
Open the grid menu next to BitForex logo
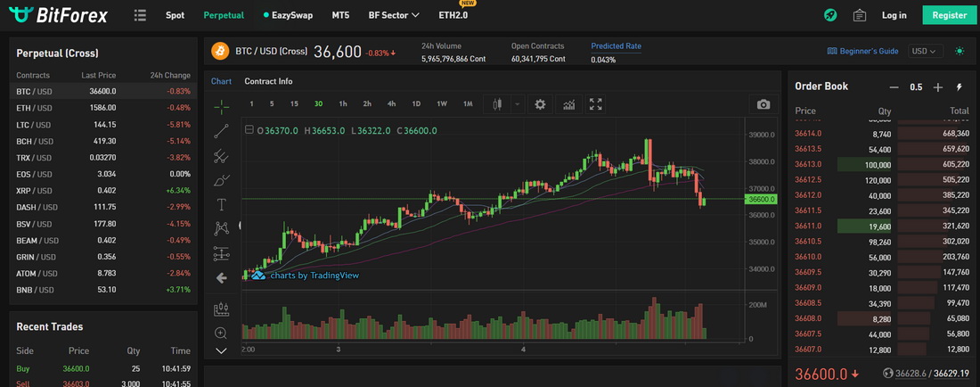[140, 15]
